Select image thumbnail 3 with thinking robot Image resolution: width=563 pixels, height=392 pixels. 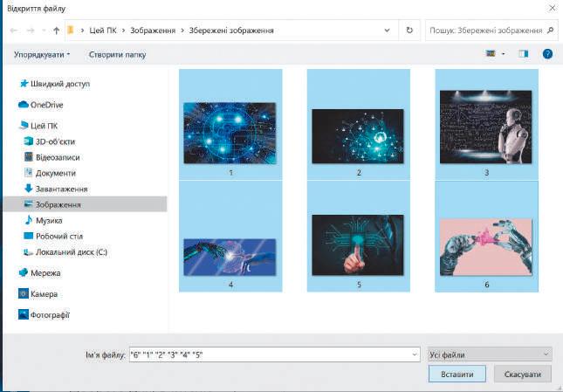(x=486, y=127)
